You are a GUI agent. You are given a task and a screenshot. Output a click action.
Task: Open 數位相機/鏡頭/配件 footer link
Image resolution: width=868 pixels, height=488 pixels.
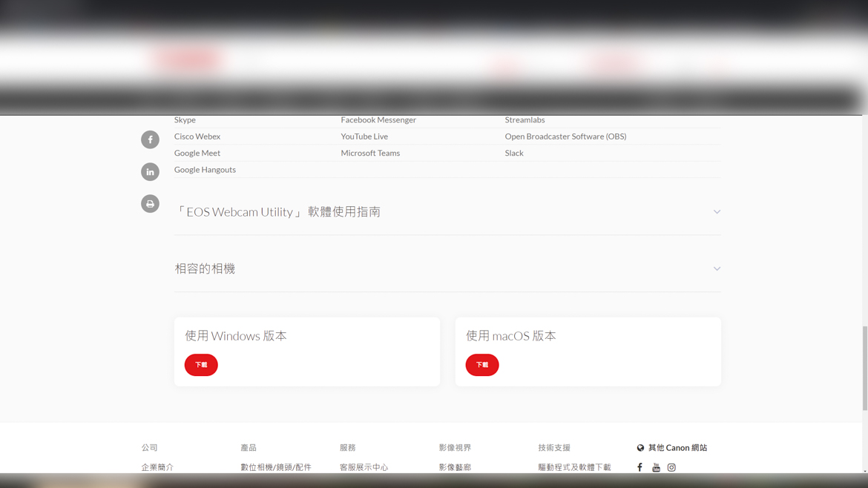(x=276, y=467)
